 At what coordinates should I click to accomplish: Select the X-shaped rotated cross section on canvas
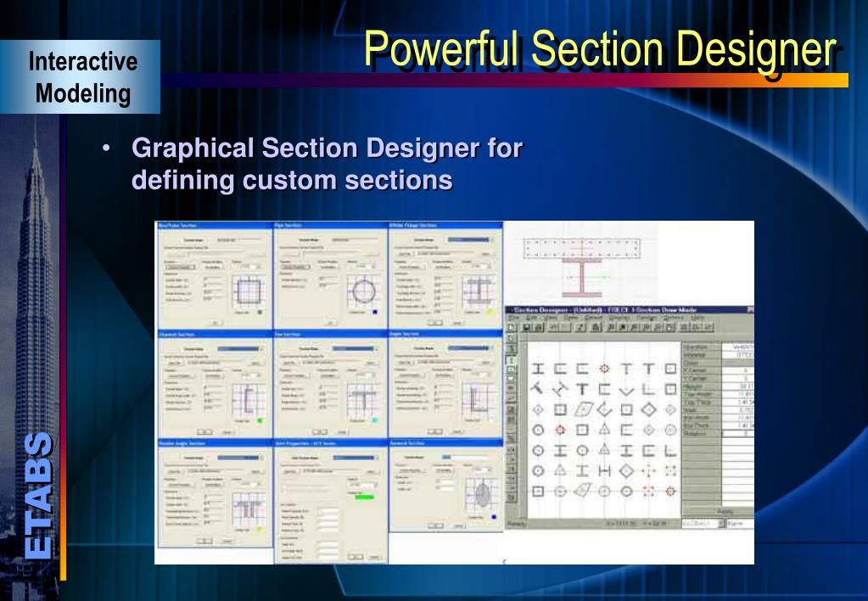point(560,390)
